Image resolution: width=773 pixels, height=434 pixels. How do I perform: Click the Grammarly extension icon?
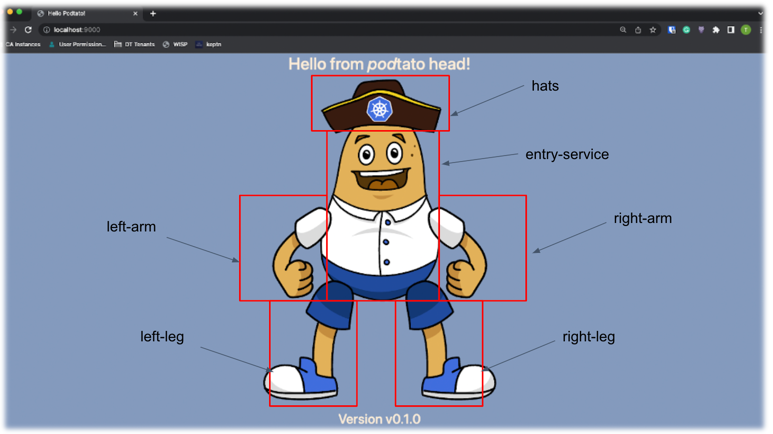pyautogui.click(x=686, y=30)
